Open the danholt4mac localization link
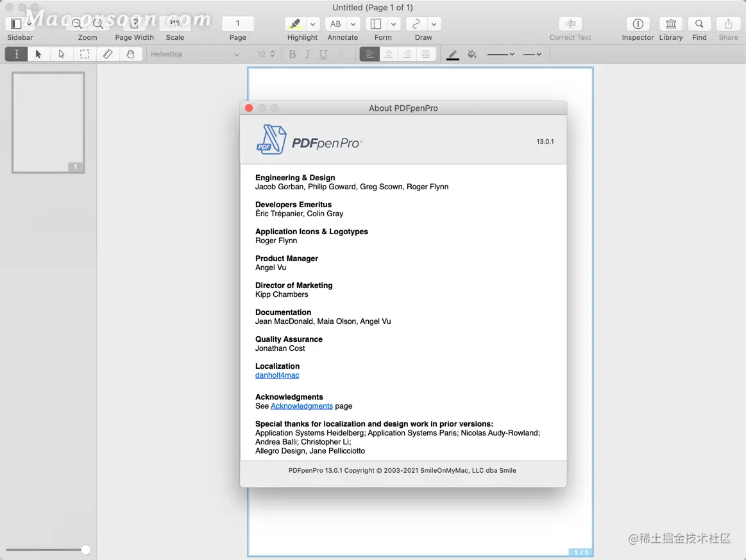The width and height of the screenshot is (746, 560). click(x=277, y=375)
